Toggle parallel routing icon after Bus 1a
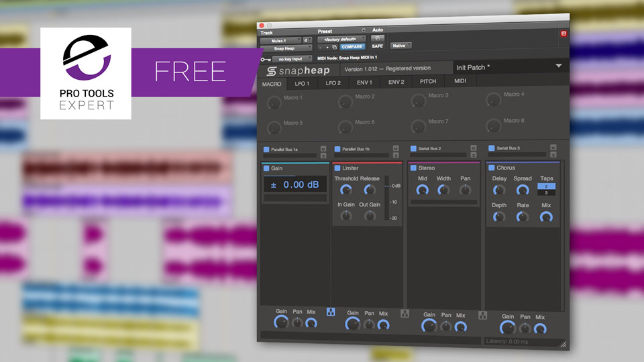 pos(331,312)
